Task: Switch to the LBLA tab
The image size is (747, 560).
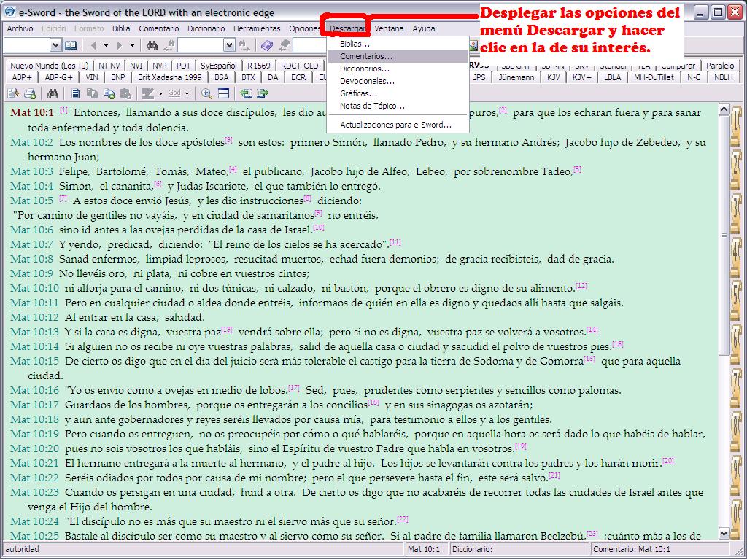Action: tap(612, 77)
